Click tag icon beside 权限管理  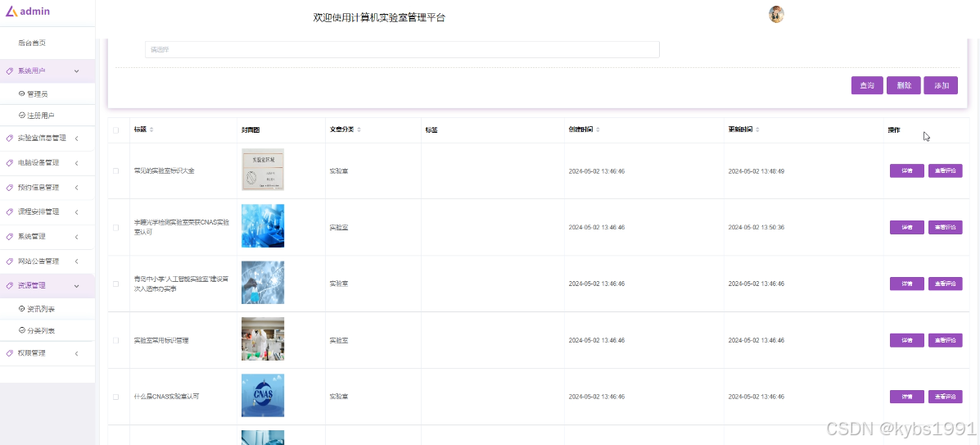[x=9, y=353]
